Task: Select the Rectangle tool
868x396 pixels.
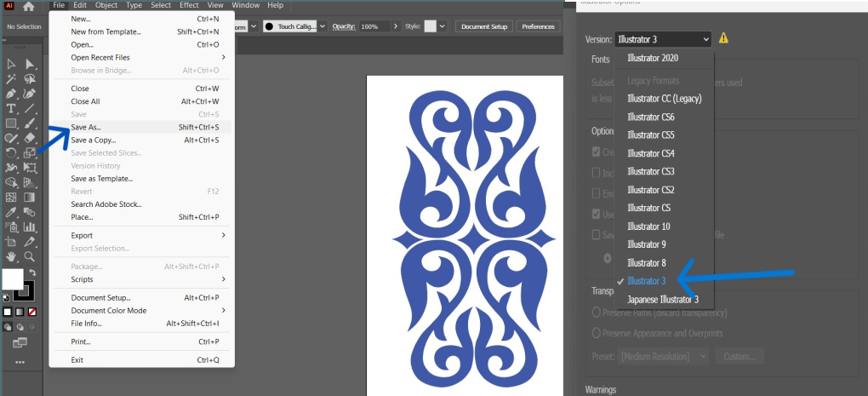Action: (10, 123)
